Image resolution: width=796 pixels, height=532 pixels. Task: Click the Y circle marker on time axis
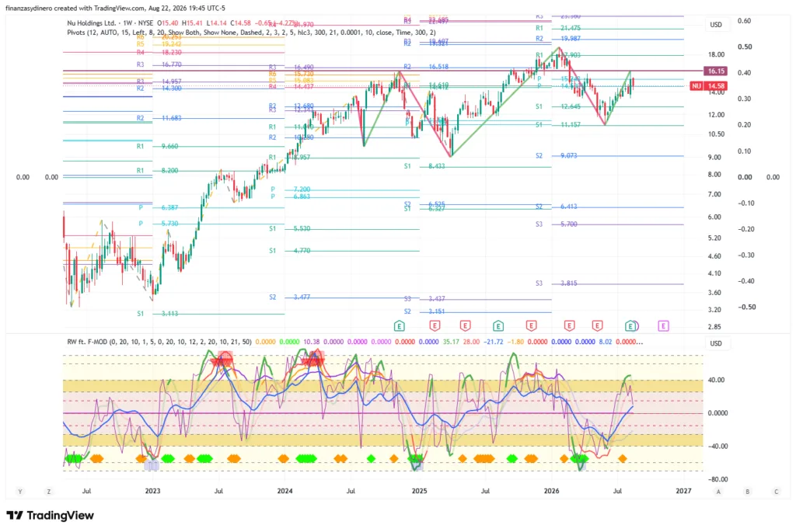tap(20, 492)
